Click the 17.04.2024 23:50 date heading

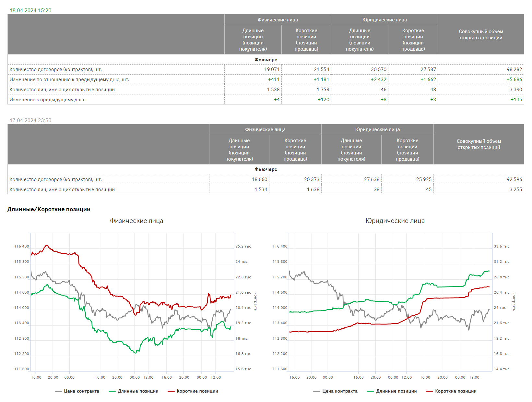[x=30, y=120]
